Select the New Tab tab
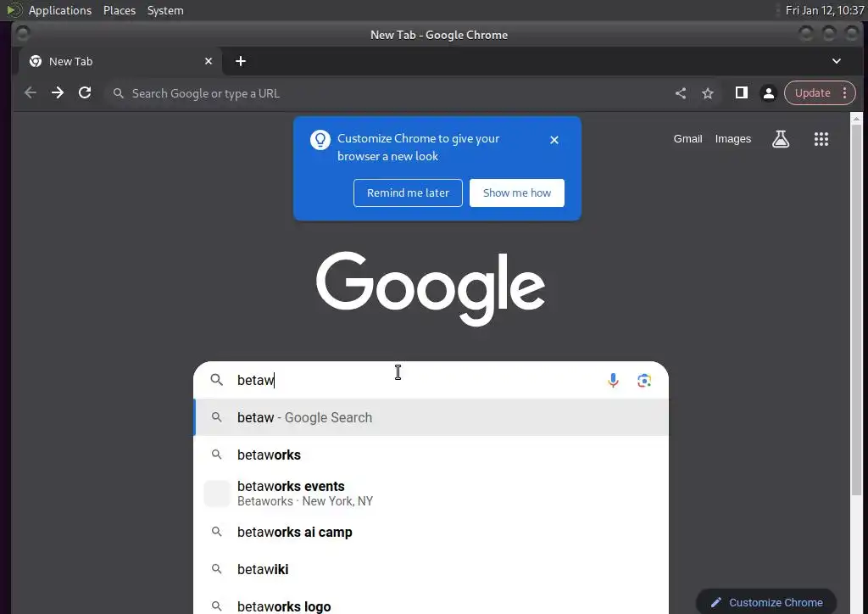The height and width of the screenshot is (614, 868). coord(120,61)
